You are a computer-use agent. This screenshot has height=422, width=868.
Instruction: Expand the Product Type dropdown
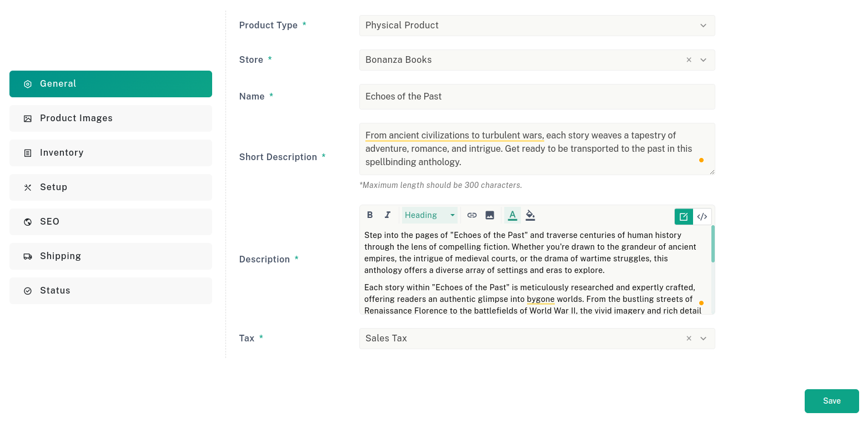point(537,26)
